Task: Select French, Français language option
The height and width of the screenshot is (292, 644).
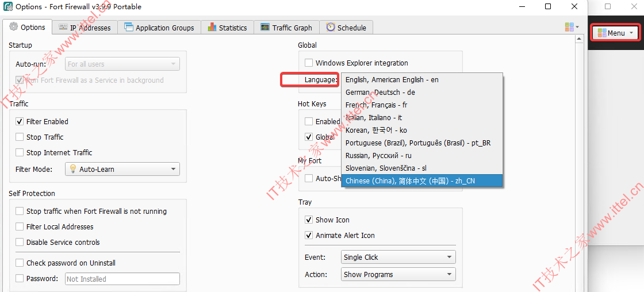Action: point(422,105)
